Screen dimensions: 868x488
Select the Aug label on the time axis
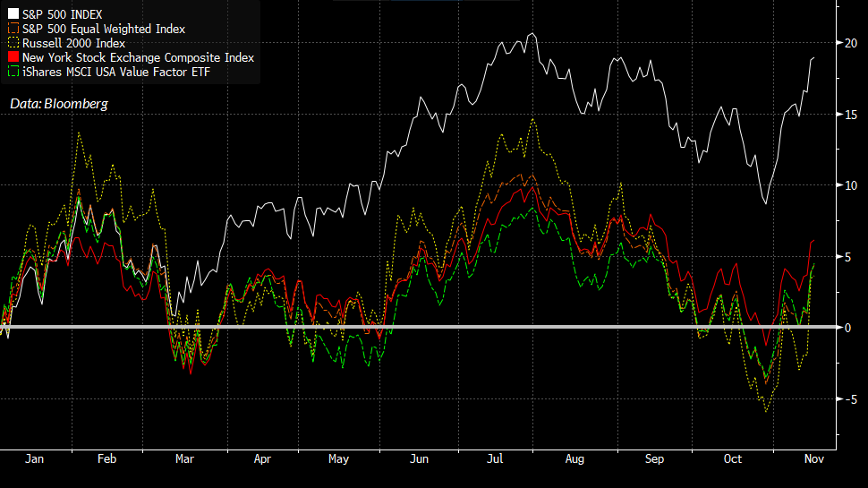point(574,458)
